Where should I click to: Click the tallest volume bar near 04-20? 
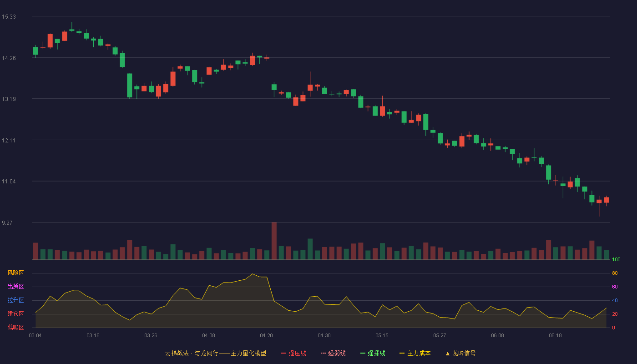[x=274, y=241]
